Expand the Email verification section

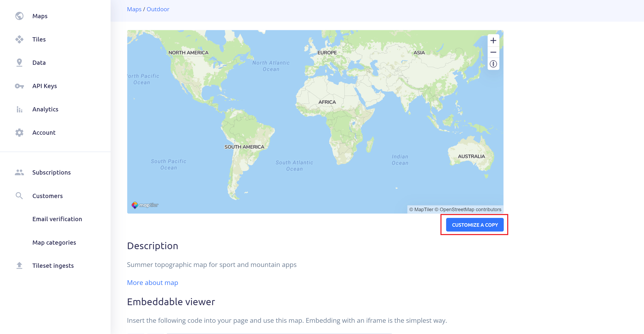tap(57, 219)
